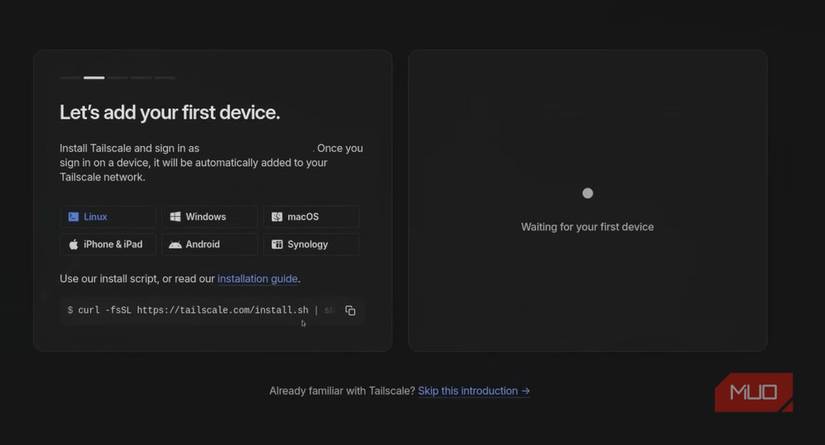Select the iPhone & iPad tab
The height and width of the screenshot is (445, 825).
[x=107, y=244]
